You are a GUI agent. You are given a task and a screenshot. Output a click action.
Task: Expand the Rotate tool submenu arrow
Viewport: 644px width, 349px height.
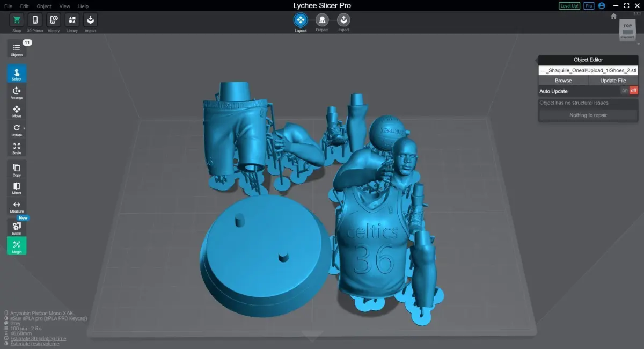[x=24, y=128]
